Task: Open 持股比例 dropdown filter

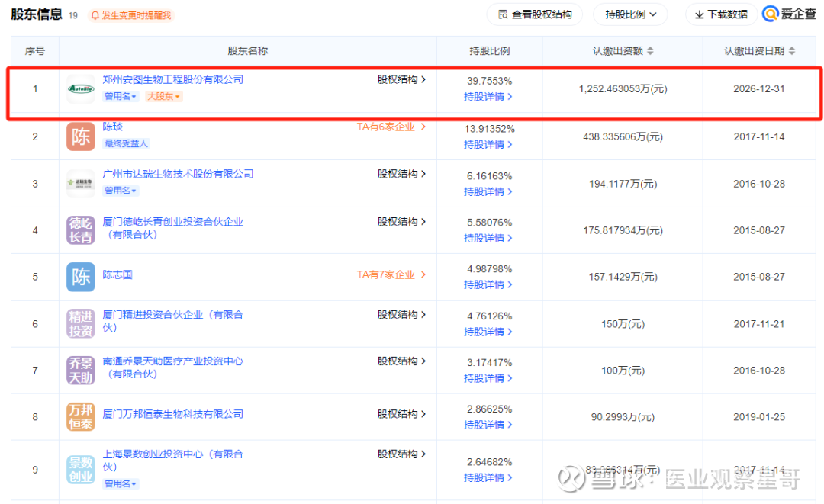Action: pos(631,14)
